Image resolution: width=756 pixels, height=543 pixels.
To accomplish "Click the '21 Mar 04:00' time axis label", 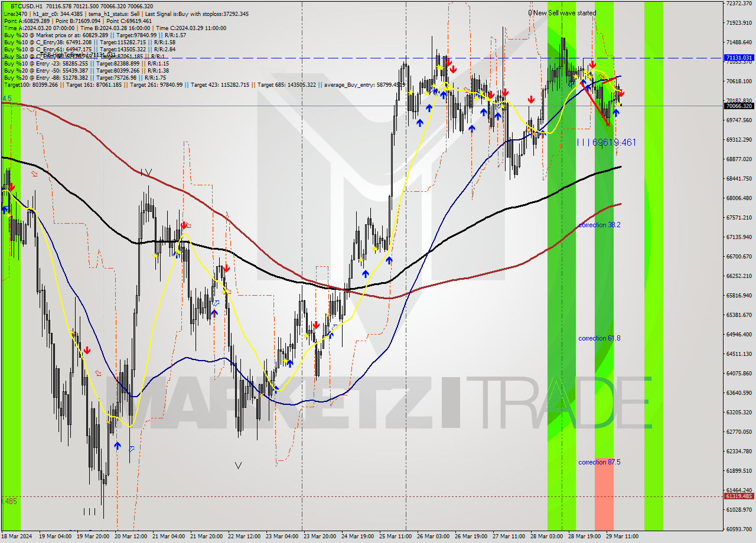I will point(169,537).
